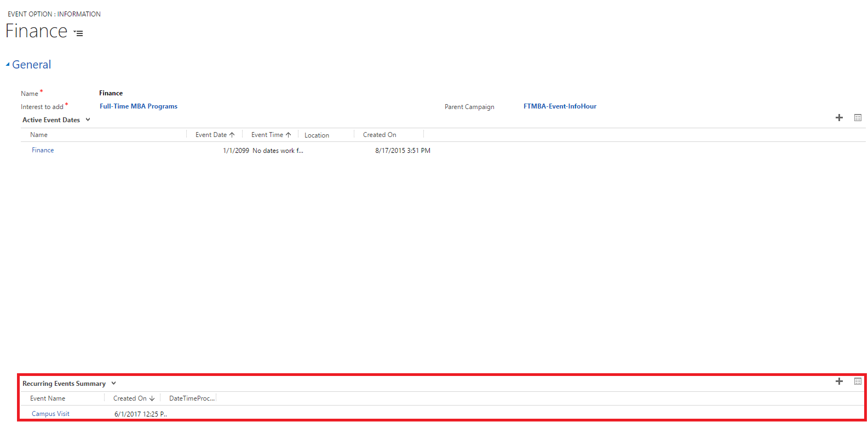Screen dimensions: 868x422
Task: Sort Active Event Dates by Created On
Action: 380,135
